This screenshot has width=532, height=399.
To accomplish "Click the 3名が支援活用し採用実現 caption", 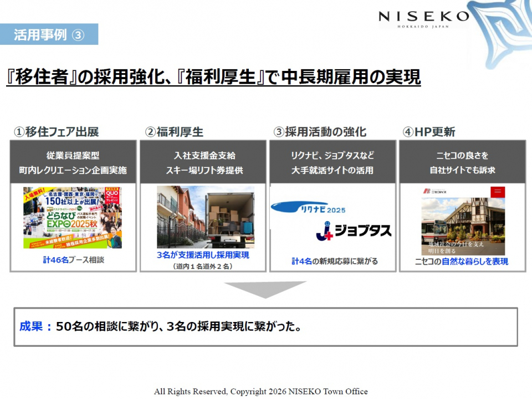I will (203, 255).
